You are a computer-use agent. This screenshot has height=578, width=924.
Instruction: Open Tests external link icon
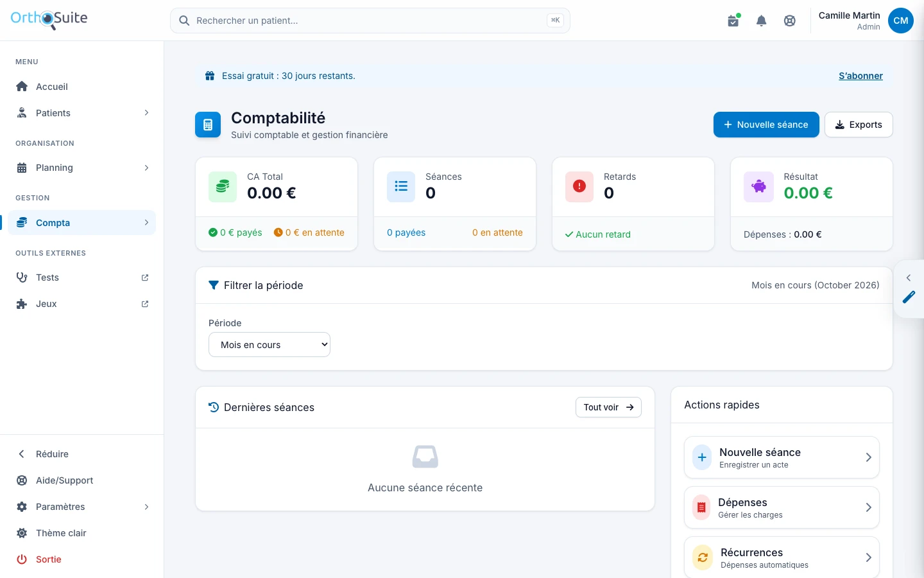pyautogui.click(x=145, y=277)
